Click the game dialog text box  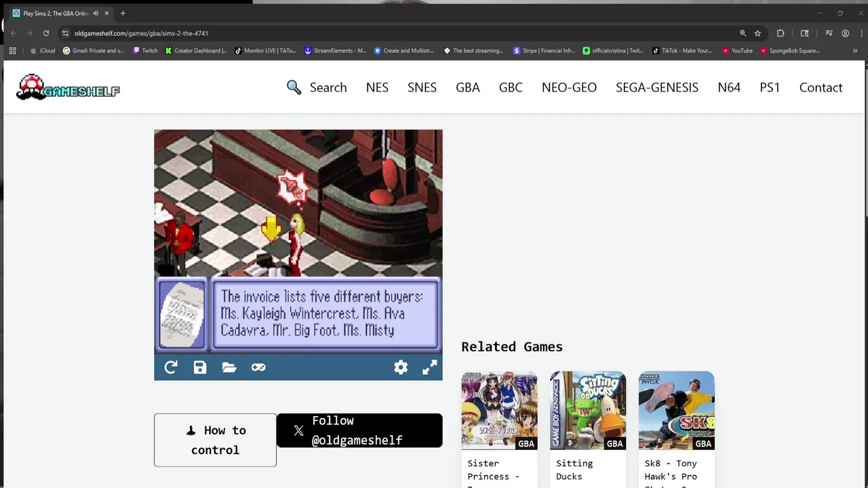point(325,314)
